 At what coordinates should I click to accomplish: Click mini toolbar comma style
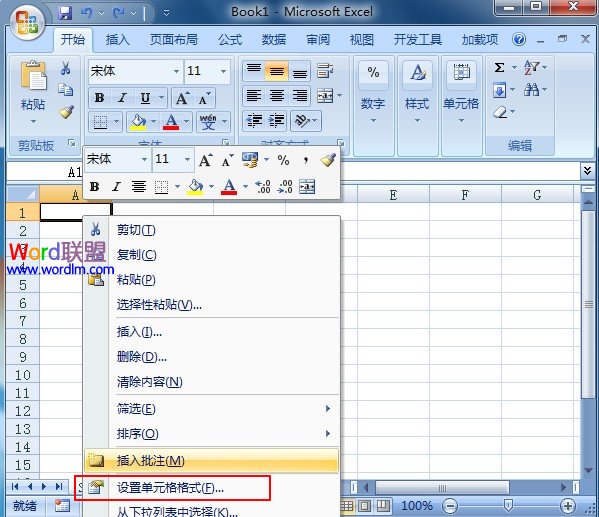tap(306, 160)
